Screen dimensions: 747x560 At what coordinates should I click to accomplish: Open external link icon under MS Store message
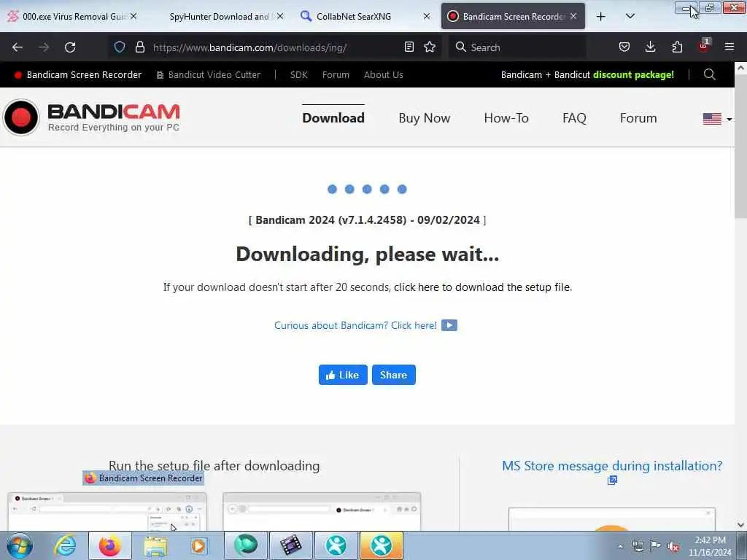coord(612,480)
